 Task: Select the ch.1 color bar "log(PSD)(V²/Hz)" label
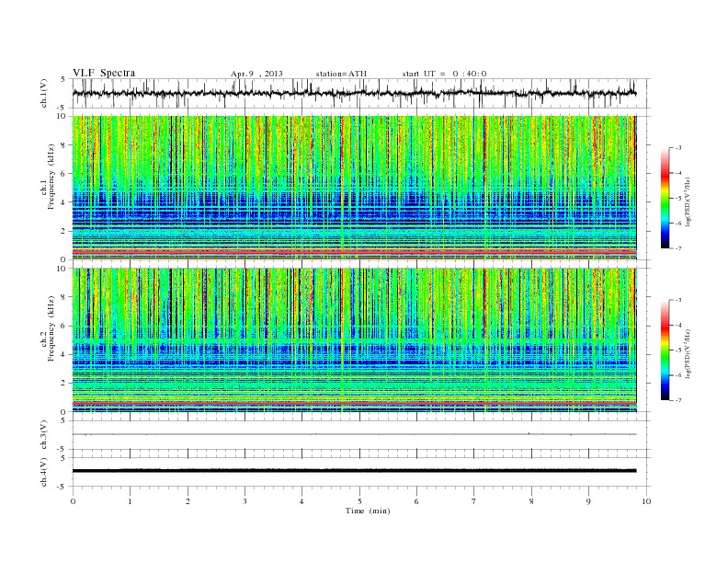(689, 201)
